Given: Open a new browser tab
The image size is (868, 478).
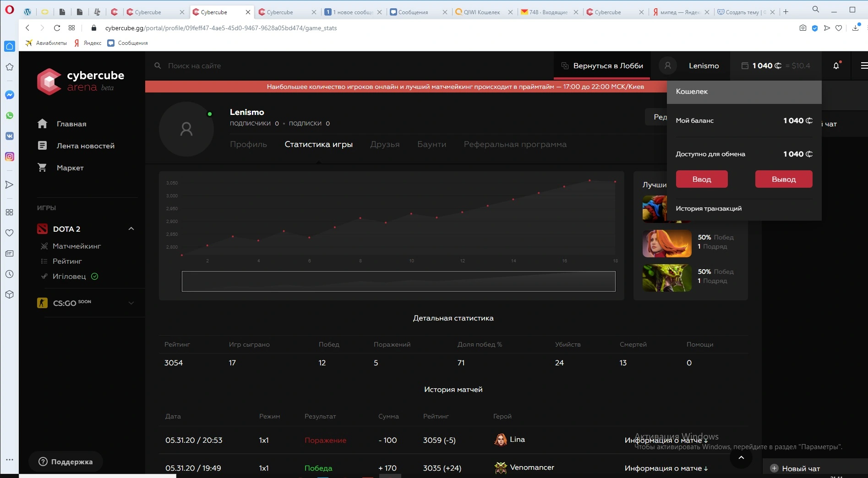Looking at the screenshot, I should point(786,12).
